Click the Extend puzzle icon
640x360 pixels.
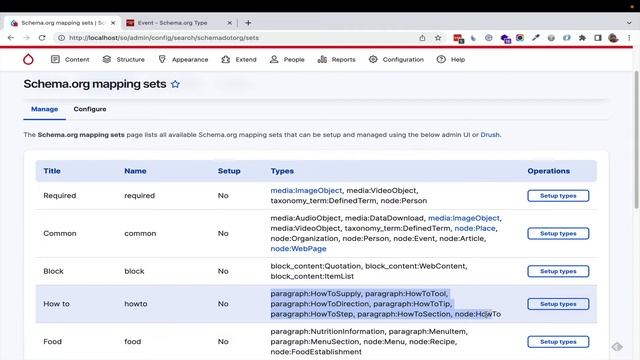(226, 60)
